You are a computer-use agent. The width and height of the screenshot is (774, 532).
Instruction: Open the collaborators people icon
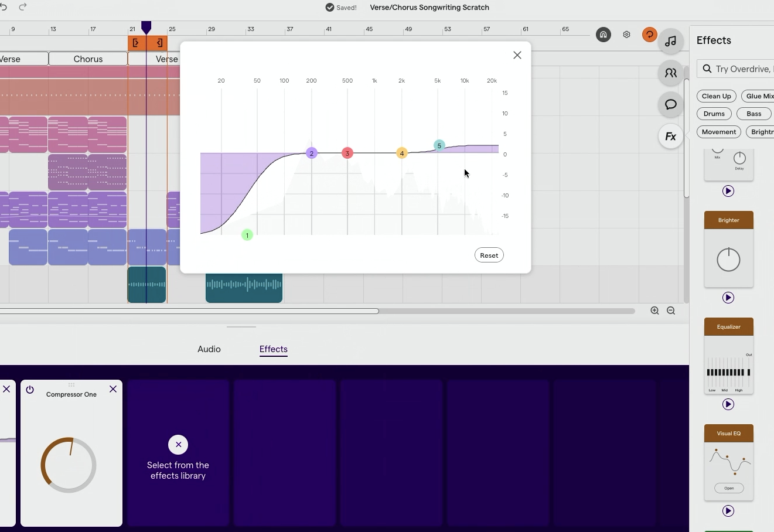pos(671,73)
